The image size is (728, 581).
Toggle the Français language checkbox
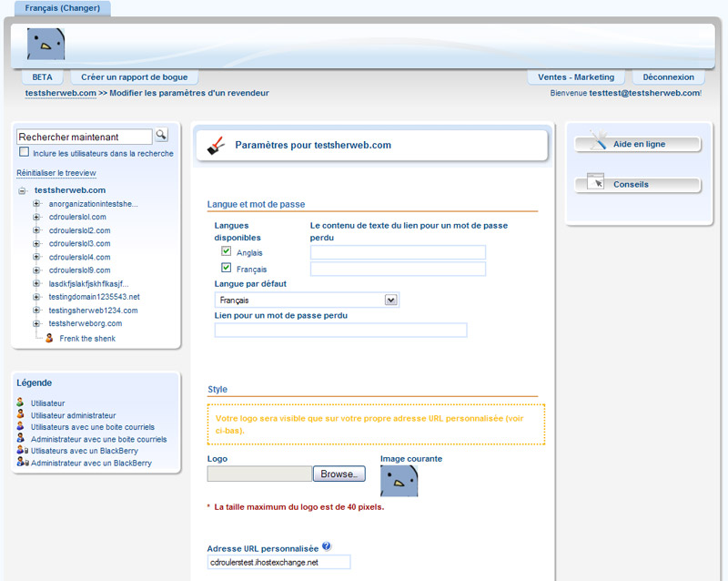click(x=226, y=267)
